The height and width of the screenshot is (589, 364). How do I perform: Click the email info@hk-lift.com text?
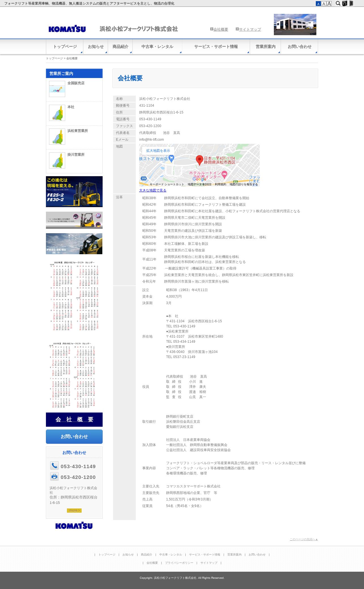[x=151, y=140]
